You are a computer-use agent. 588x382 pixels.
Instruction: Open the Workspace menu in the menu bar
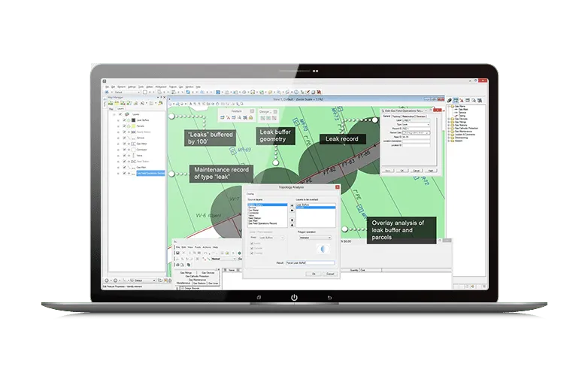point(161,87)
